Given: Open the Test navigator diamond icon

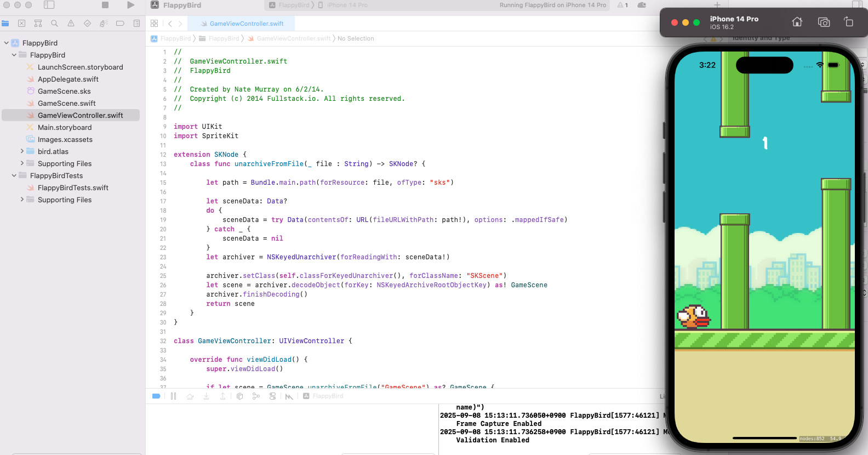Looking at the screenshot, I should tap(87, 24).
